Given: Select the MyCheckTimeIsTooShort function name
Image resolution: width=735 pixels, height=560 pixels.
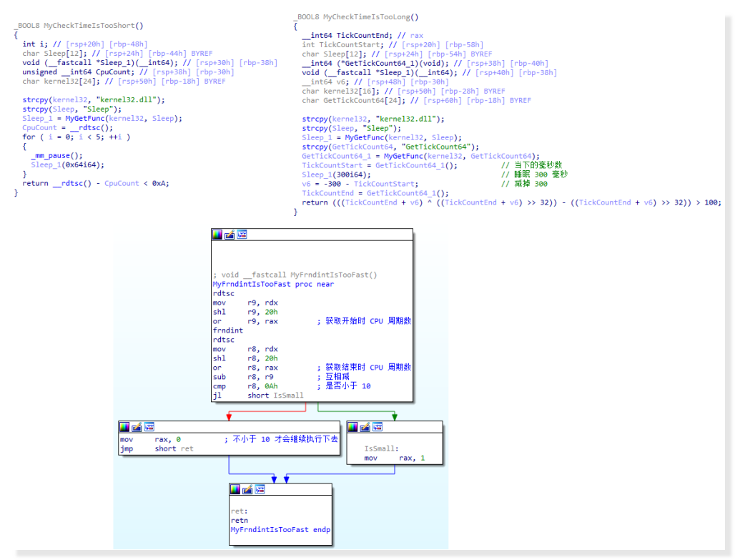Looking at the screenshot, I should pos(91,26).
